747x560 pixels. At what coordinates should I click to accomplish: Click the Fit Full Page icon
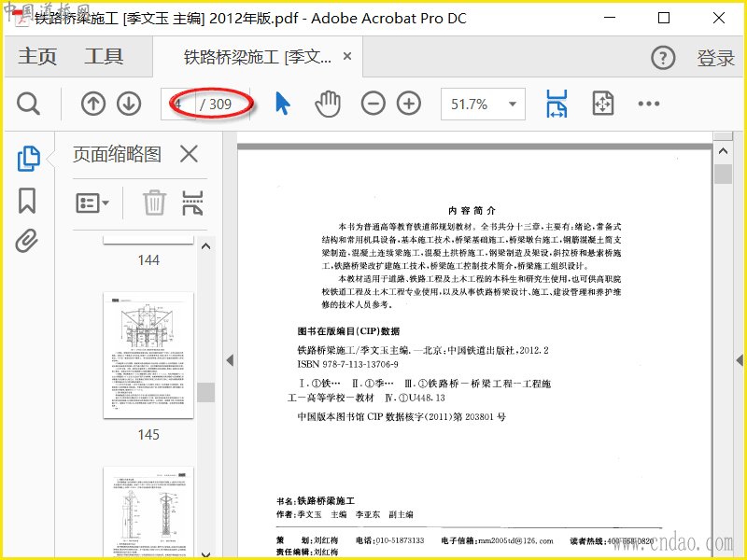pos(602,104)
